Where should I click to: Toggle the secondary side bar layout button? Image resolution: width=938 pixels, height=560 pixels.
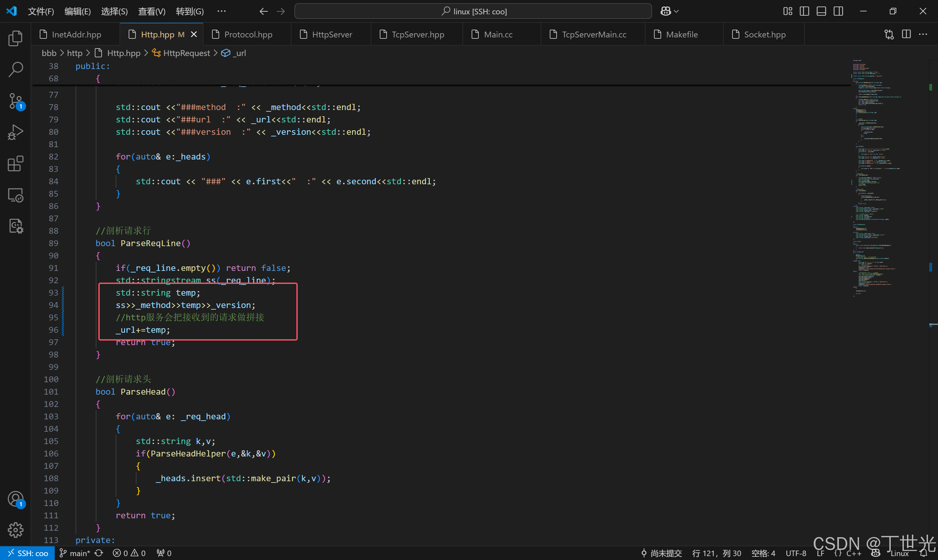point(838,11)
